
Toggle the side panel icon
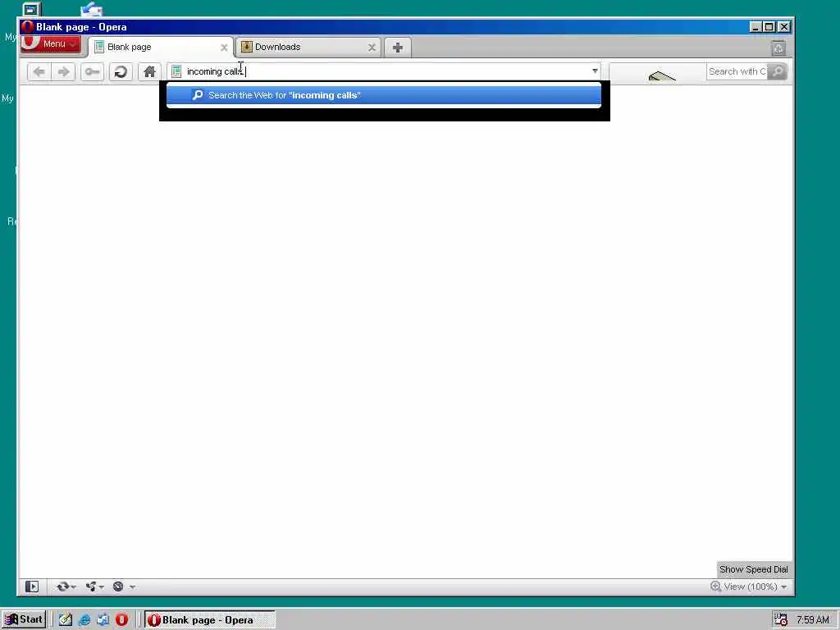(32, 587)
